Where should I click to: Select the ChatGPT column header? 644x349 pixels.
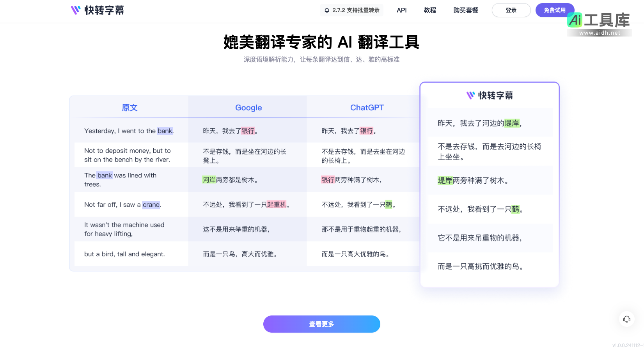pos(367,108)
